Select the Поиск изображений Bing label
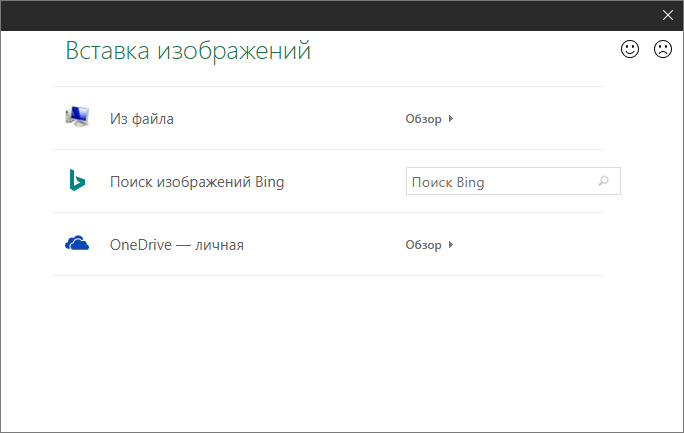Image resolution: width=684 pixels, height=433 pixels. (x=197, y=182)
